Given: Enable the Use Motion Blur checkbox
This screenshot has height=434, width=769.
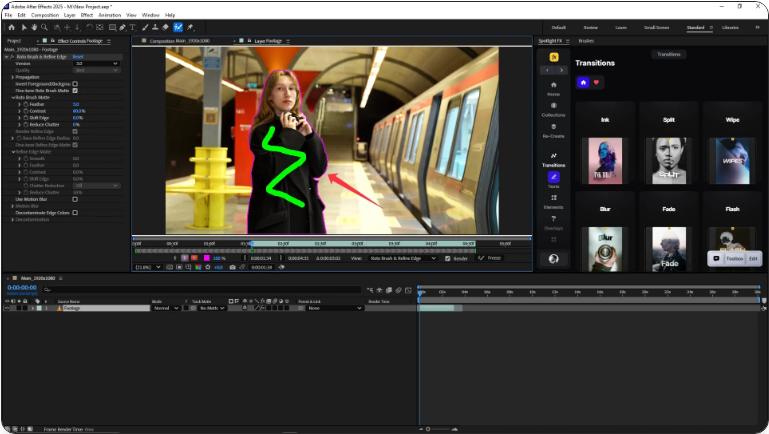Looking at the screenshot, I should (x=75, y=199).
